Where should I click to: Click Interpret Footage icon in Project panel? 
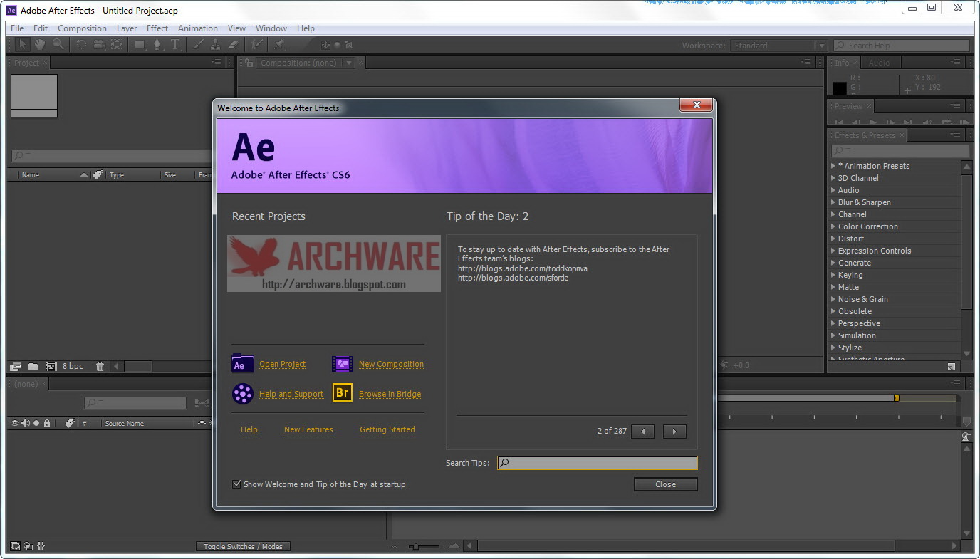tap(16, 367)
